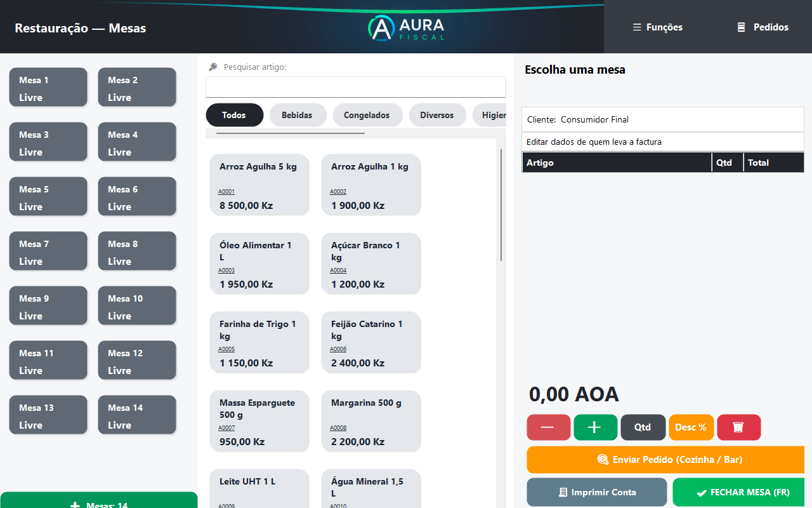
Task: Select Mesa 2 table
Action: (x=137, y=88)
